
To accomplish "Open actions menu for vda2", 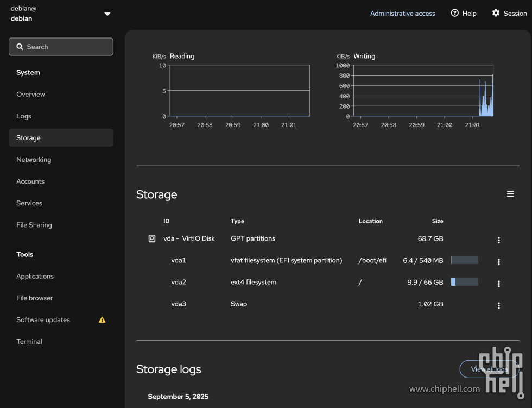I will pyautogui.click(x=498, y=284).
